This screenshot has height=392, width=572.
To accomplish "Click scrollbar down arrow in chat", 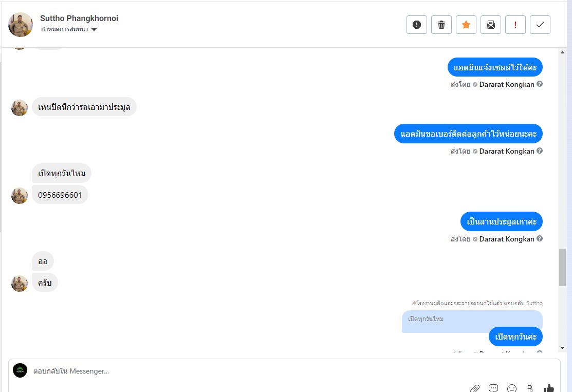I will pos(562,348).
